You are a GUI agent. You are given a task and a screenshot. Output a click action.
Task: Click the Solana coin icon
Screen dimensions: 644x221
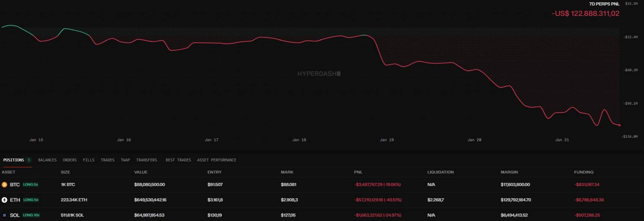click(4, 215)
